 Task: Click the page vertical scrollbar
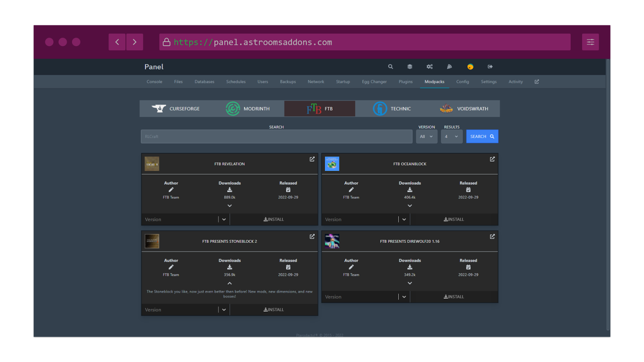tap(608, 195)
